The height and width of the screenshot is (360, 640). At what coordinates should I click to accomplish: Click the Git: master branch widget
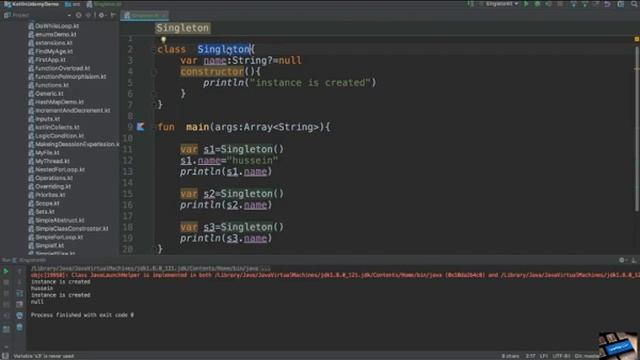click(588, 356)
